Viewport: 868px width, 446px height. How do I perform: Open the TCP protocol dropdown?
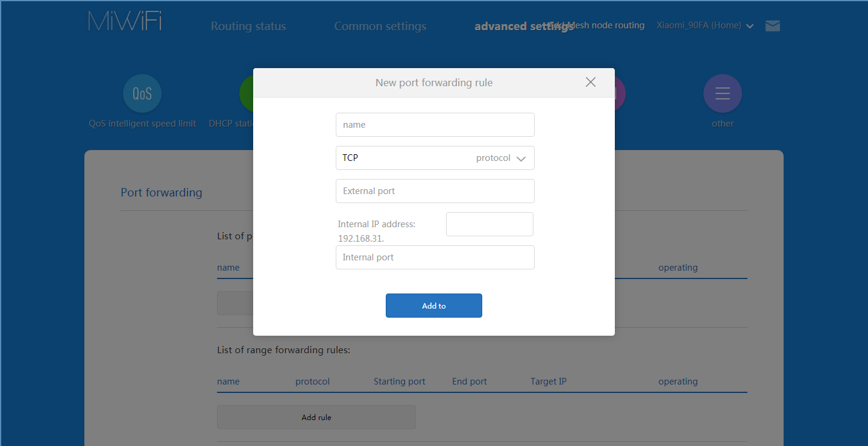pyautogui.click(x=435, y=158)
